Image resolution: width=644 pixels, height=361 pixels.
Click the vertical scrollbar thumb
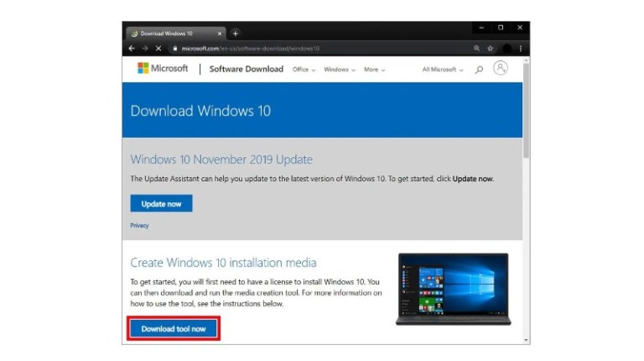click(526, 111)
